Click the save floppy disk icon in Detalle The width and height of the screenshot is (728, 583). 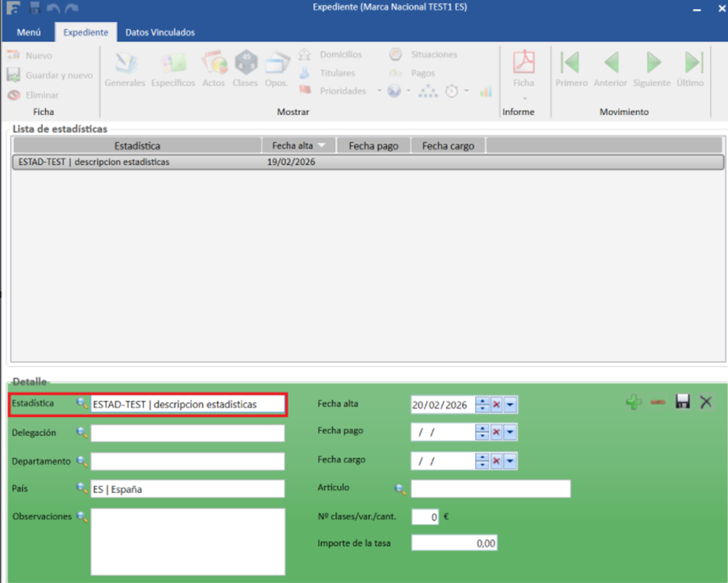point(682,402)
